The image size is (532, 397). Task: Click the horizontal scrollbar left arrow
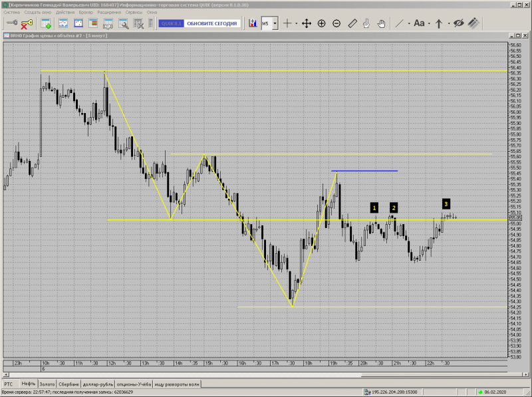click(6, 374)
